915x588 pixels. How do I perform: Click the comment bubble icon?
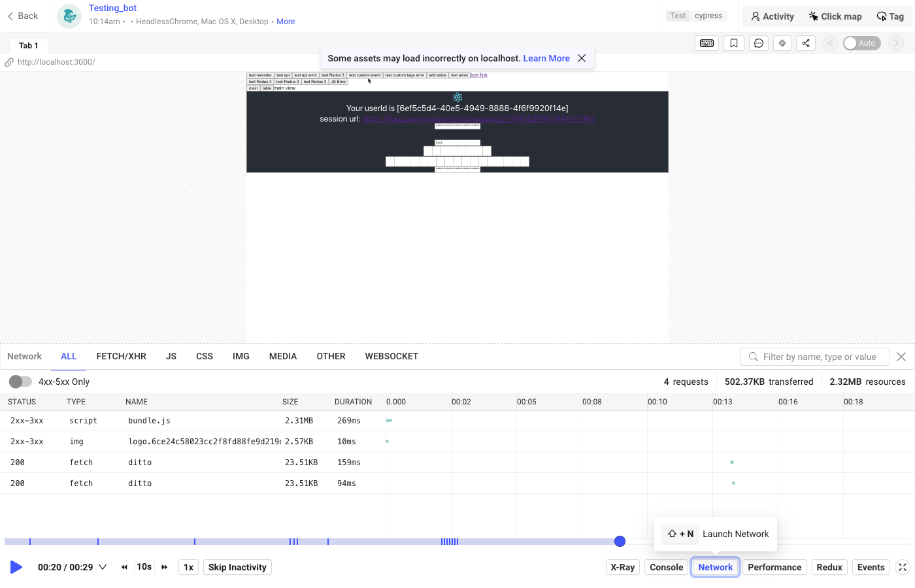click(x=758, y=43)
